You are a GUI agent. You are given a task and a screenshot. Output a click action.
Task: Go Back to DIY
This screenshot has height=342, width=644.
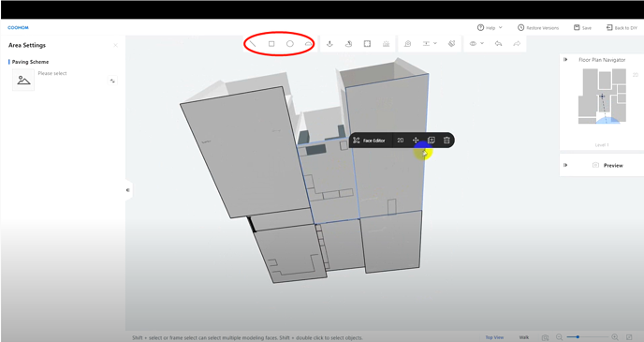coord(622,27)
